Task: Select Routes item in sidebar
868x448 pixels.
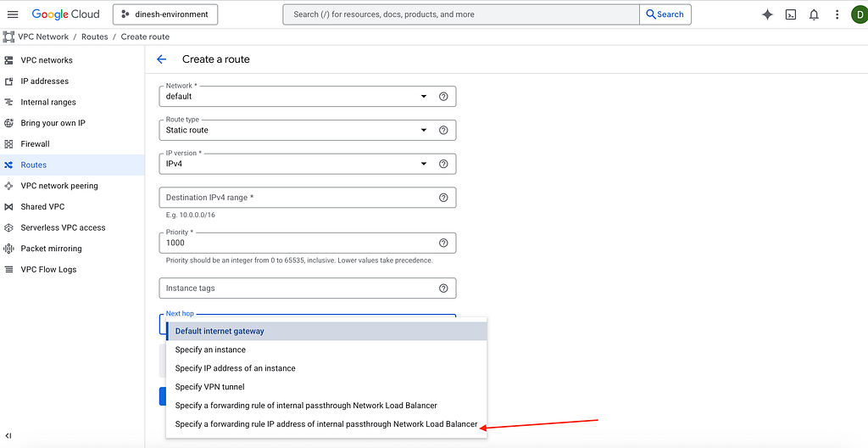Action: click(72, 165)
